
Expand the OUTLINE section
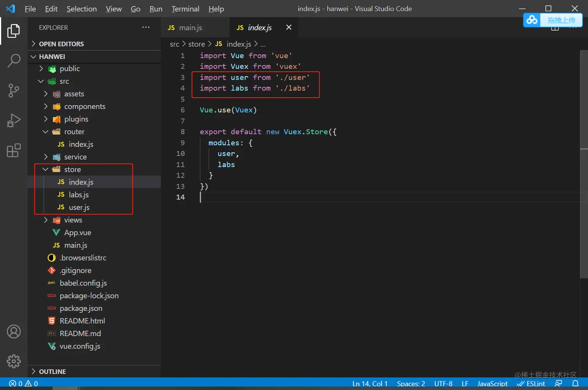point(94,371)
